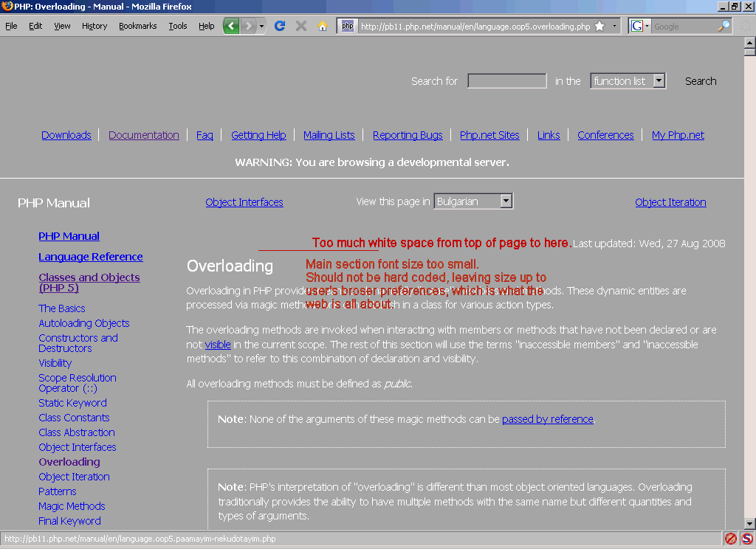Open the Reporting Bugs link

pos(408,135)
